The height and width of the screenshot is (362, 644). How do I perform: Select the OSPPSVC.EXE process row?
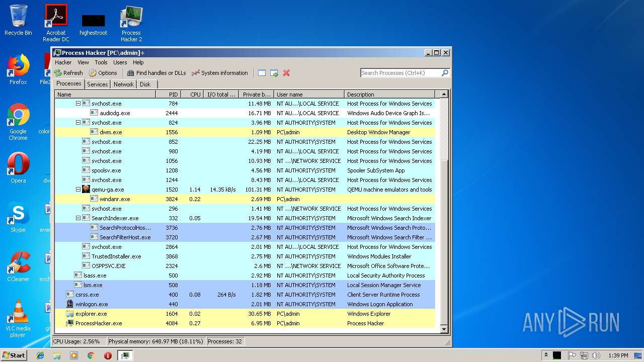pyautogui.click(x=245, y=266)
